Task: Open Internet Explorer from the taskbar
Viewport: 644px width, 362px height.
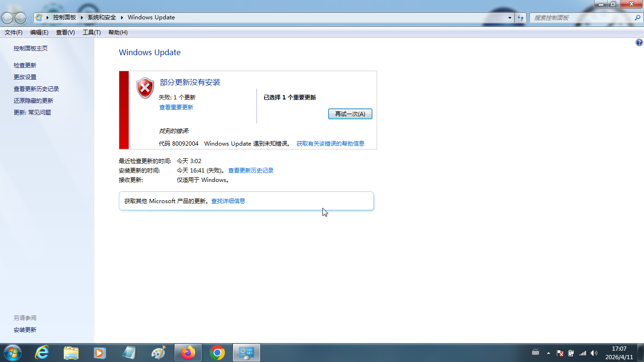Action: coord(42,353)
